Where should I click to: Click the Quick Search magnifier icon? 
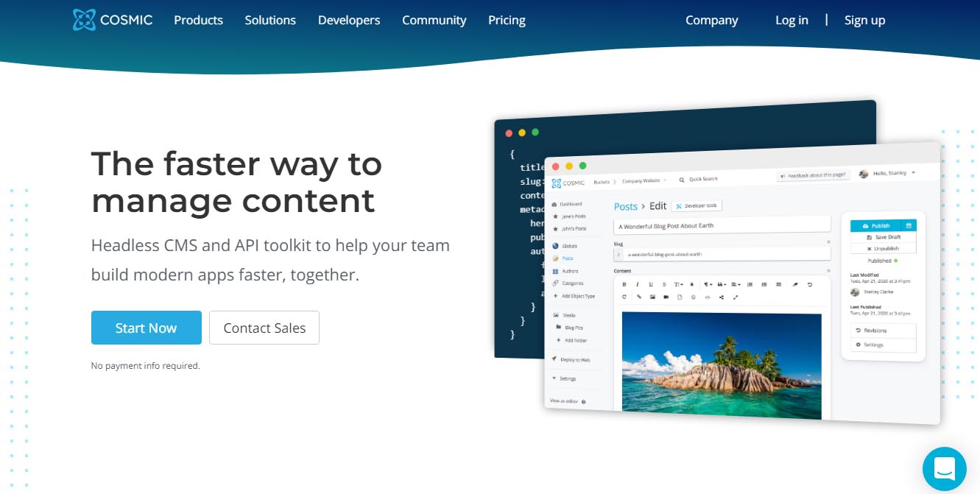click(x=682, y=179)
